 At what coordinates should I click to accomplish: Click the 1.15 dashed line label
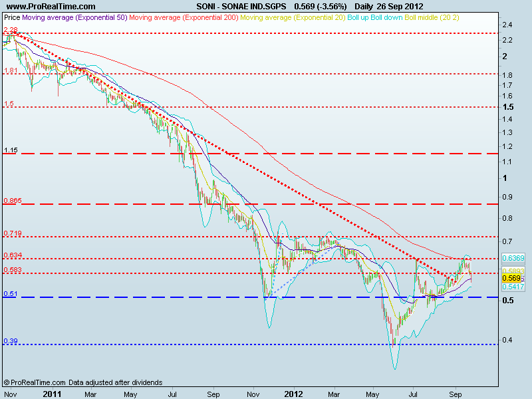[x=11, y=150]
